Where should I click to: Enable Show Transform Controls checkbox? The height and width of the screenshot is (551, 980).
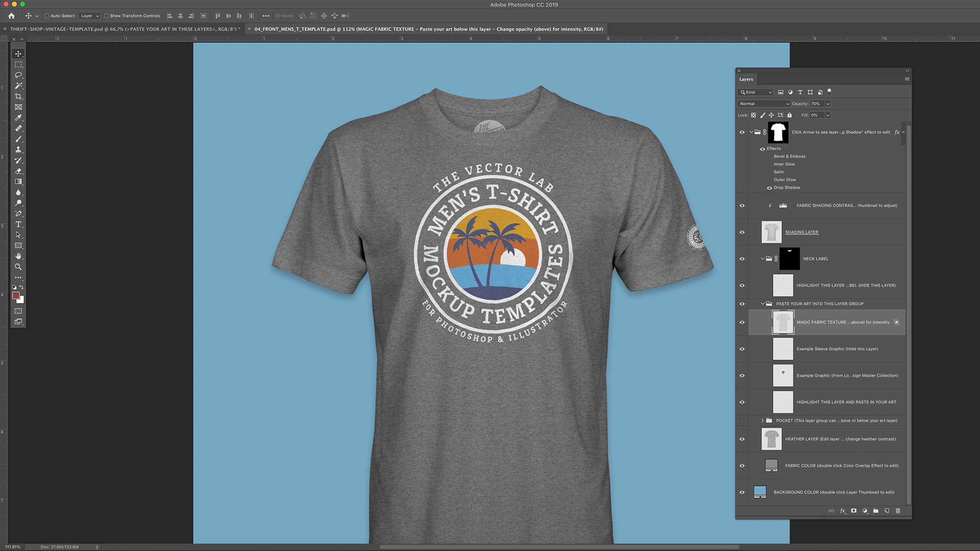coord(106,16)
